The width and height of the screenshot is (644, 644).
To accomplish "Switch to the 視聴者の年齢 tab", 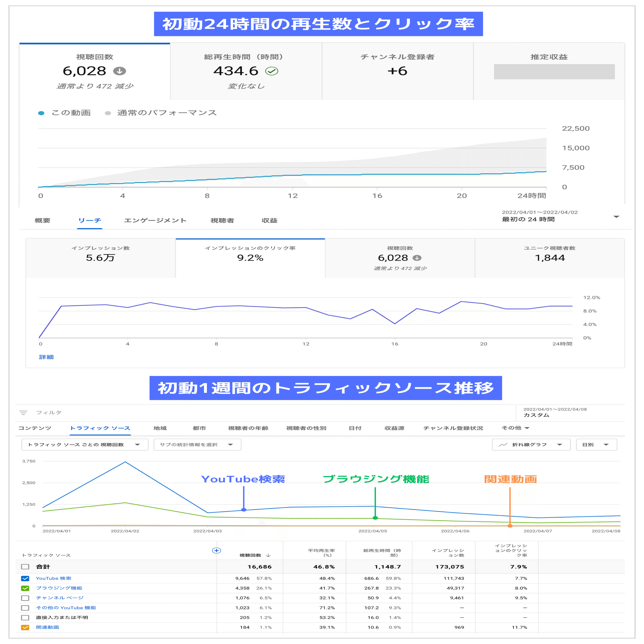I will point(248,428).
